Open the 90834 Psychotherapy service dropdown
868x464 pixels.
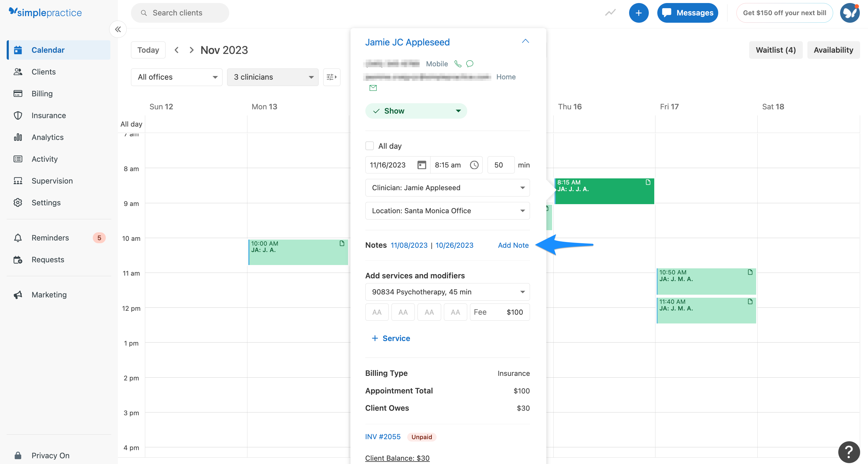click(447, 292)
